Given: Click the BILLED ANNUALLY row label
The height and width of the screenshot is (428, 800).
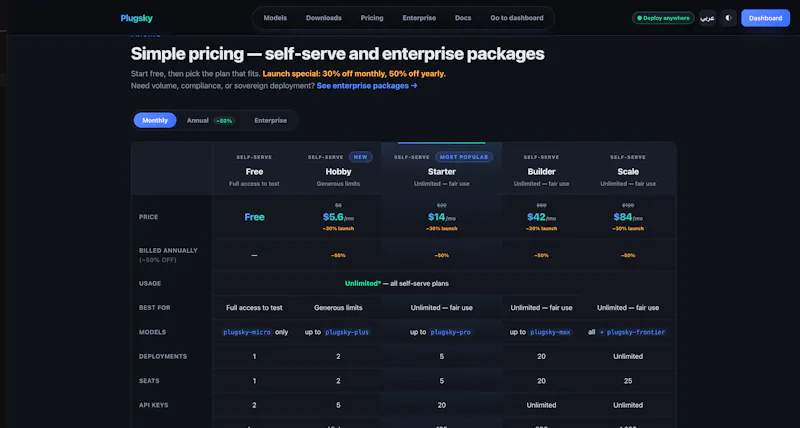Looking at the screenshot, I should coord(168,250).
